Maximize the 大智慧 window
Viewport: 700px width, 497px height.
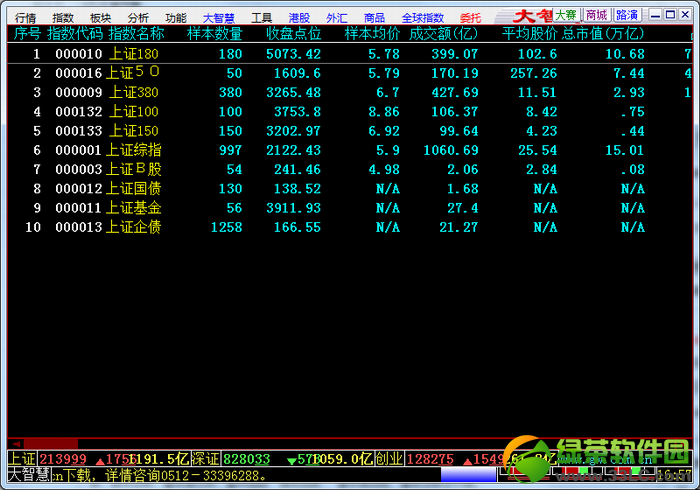pyautogui.click(x=670, y=15)
